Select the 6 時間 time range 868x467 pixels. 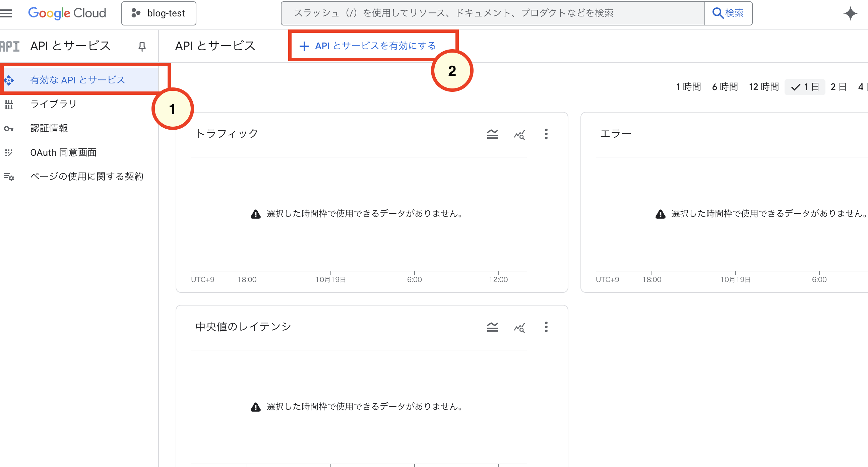tap(725, 87)
